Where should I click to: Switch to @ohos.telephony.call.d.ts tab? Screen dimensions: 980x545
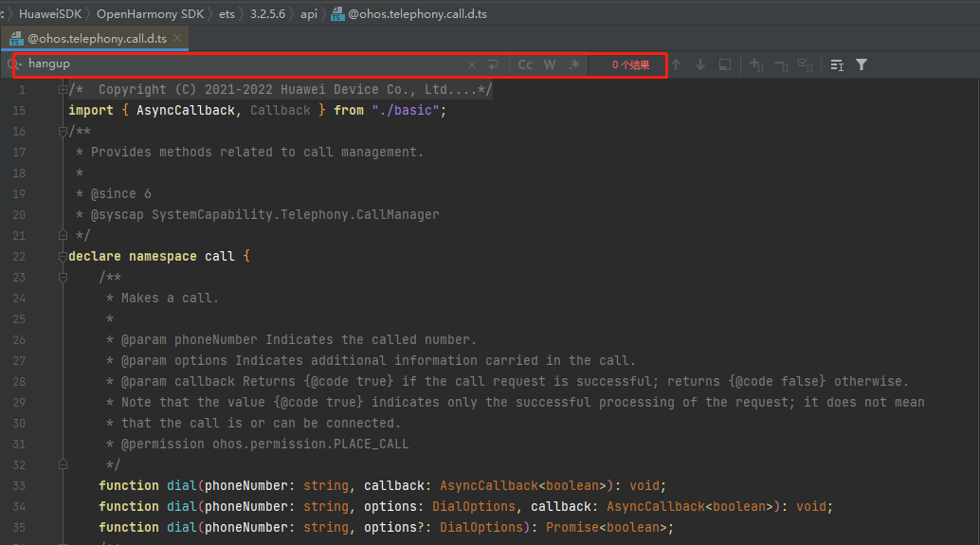point(97,39)
